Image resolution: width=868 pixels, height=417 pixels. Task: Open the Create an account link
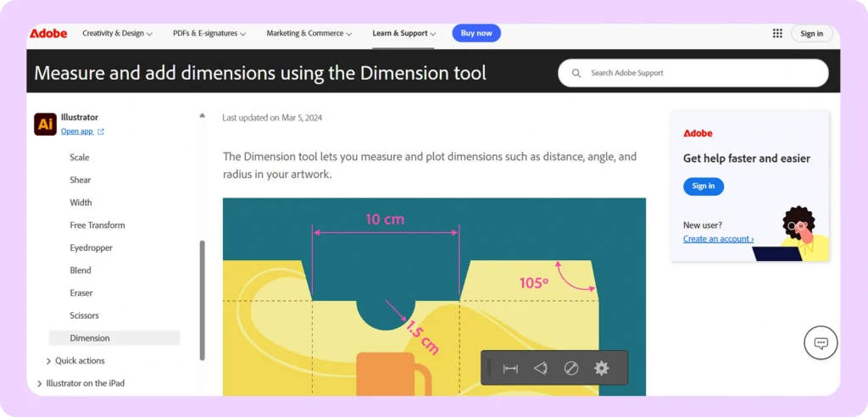click(x=718, y=239)
